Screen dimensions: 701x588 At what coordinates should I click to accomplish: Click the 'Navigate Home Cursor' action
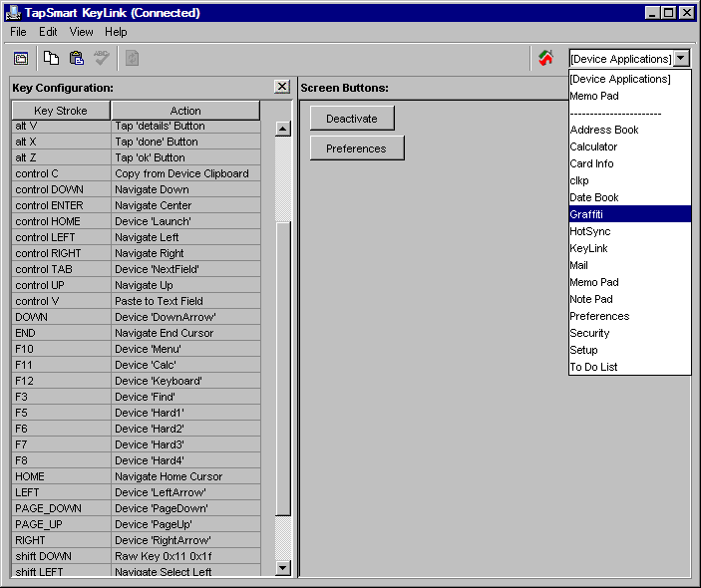click(x=185, y=476)
